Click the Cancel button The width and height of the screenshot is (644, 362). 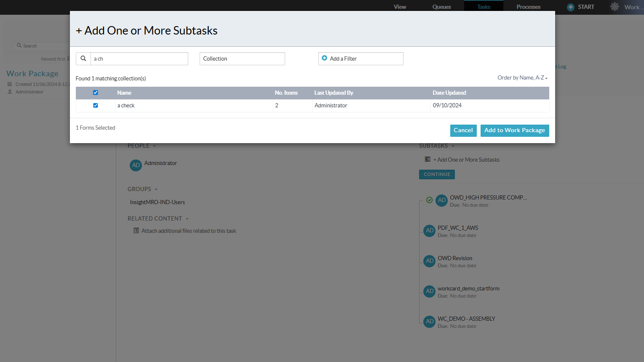pos(463,130)
